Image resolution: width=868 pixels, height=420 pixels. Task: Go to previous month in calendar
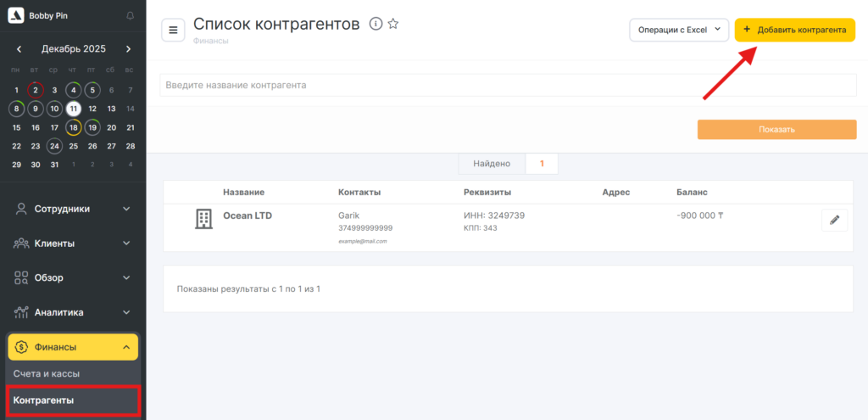point(19,49)
